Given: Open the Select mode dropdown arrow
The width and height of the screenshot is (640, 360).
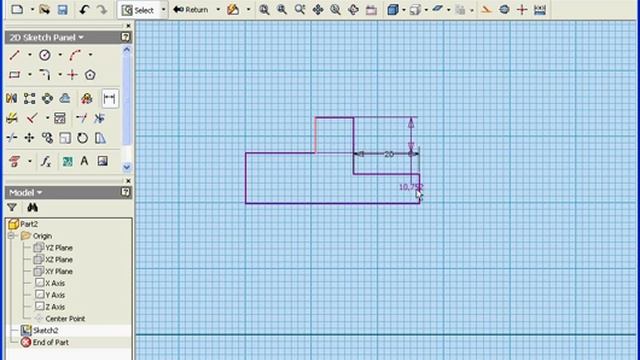Looking at the screenshot, I should tap(164, 10).
